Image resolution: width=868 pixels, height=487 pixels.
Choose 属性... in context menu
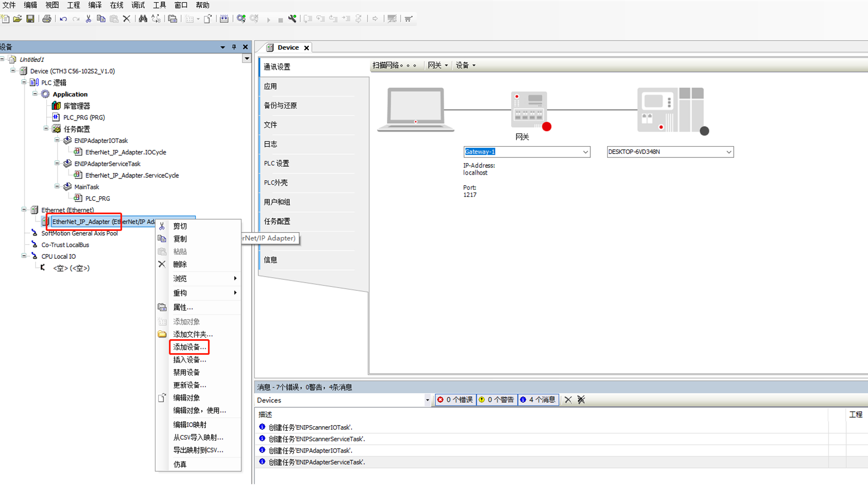183,307
